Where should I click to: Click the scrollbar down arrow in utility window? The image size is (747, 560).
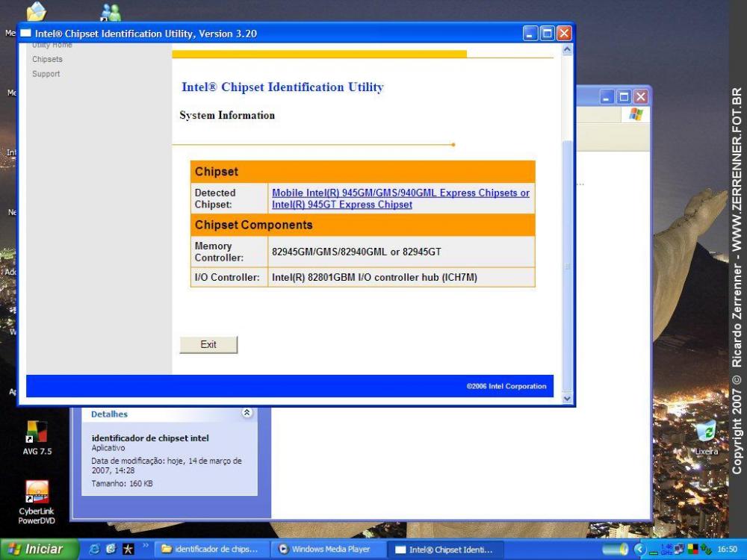566,399
